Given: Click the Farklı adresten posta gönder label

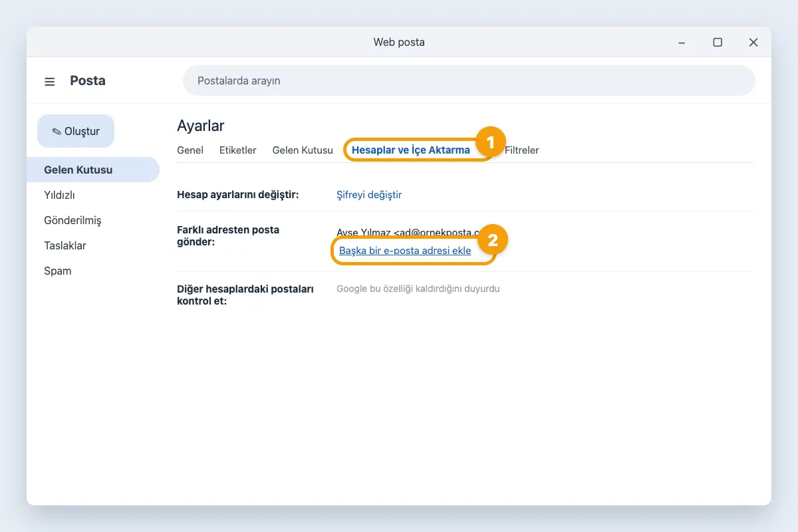Looking at the screenshot, I should (x=228, y=236).
